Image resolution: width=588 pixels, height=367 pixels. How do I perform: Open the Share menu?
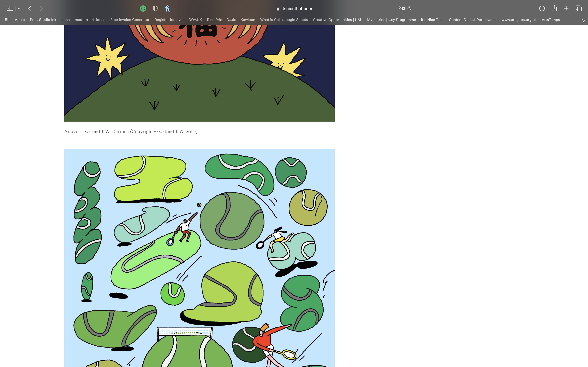(x=554, y=9)
